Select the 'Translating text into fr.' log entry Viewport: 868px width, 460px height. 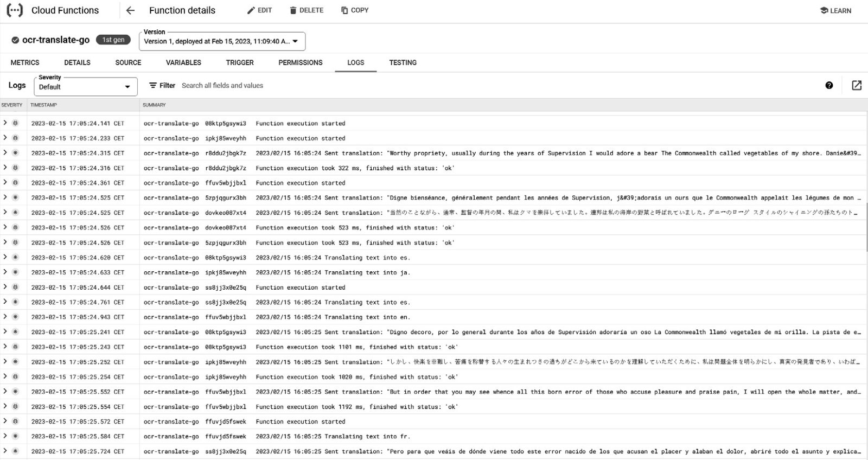tap(333, 436)
